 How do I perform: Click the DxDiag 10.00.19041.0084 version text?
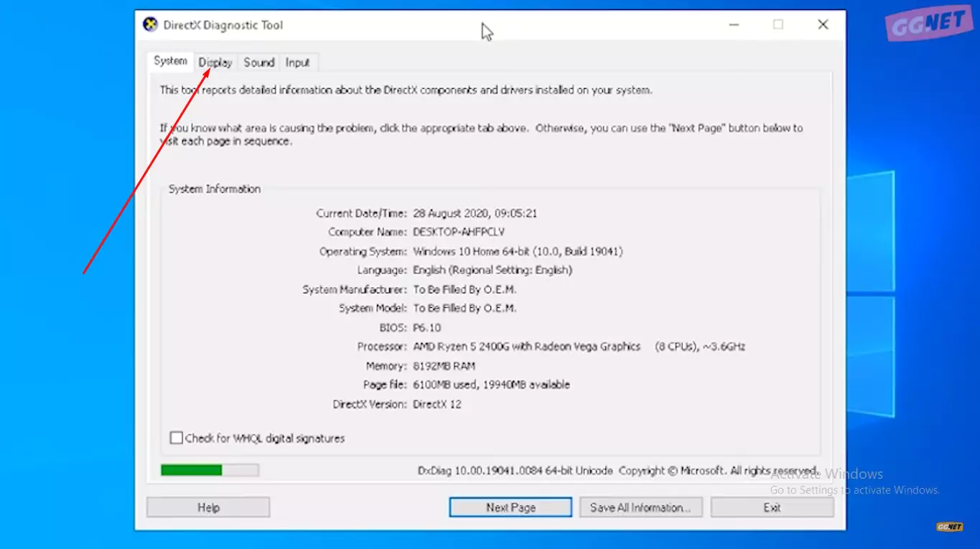point(515,471)
